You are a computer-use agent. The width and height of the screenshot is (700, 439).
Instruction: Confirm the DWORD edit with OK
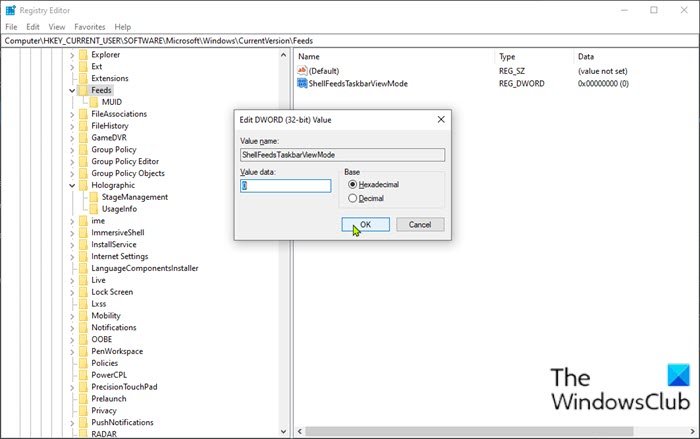pyautogui.click(x=366, y=224)
